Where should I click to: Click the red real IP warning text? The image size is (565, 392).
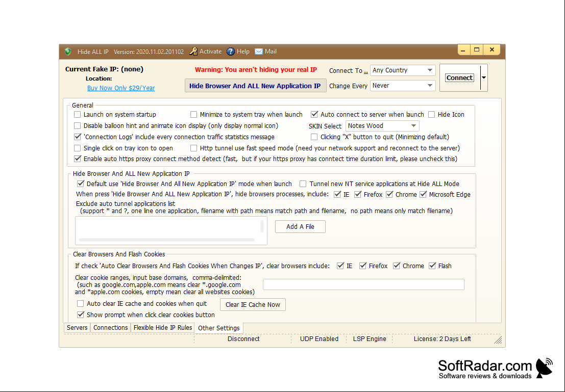(x=256, y=70)
